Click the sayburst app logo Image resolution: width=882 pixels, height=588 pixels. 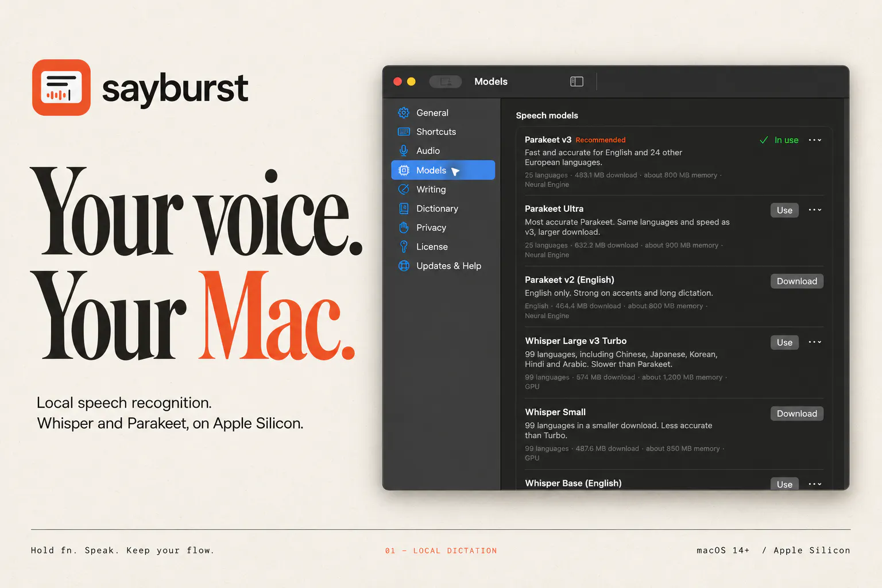[61, 87]
